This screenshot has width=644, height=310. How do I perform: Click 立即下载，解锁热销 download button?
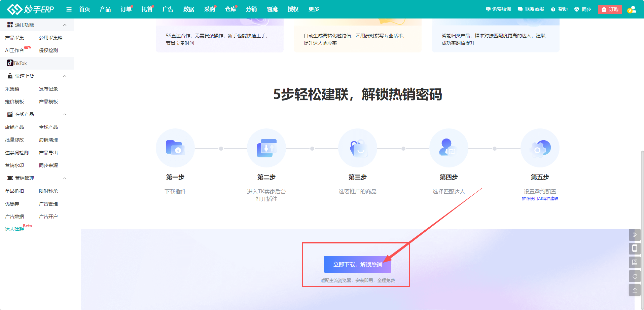tap(358, 264)
